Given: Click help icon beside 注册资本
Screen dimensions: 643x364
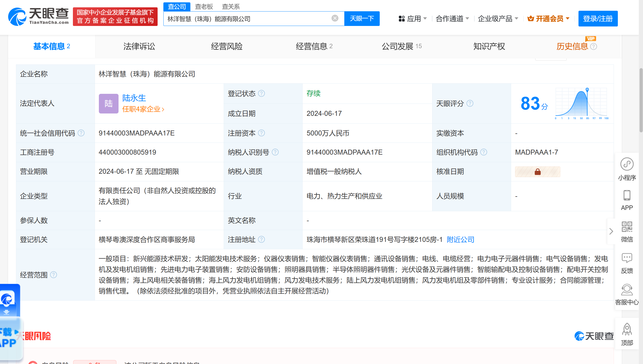Looking at the screenshot, I should pyautogui.click(x=261, y=133).
